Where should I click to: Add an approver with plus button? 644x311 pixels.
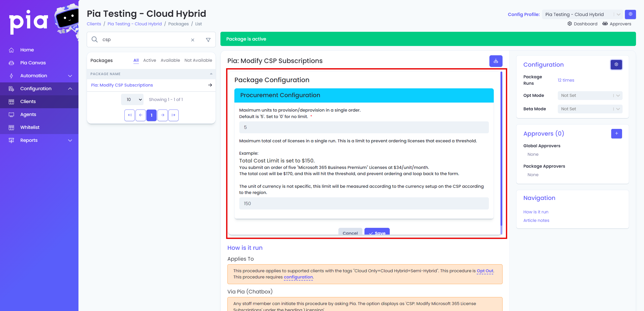click(x=616, y=134)
